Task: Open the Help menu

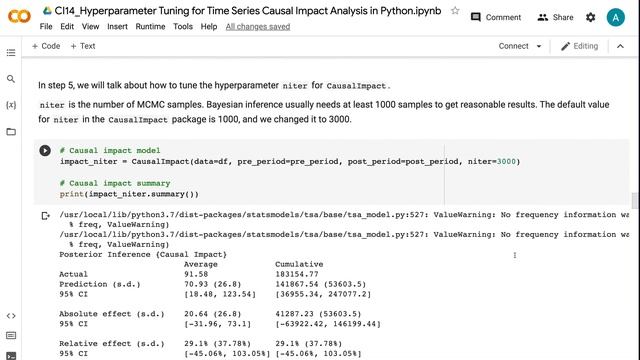Action: point(209,27)
